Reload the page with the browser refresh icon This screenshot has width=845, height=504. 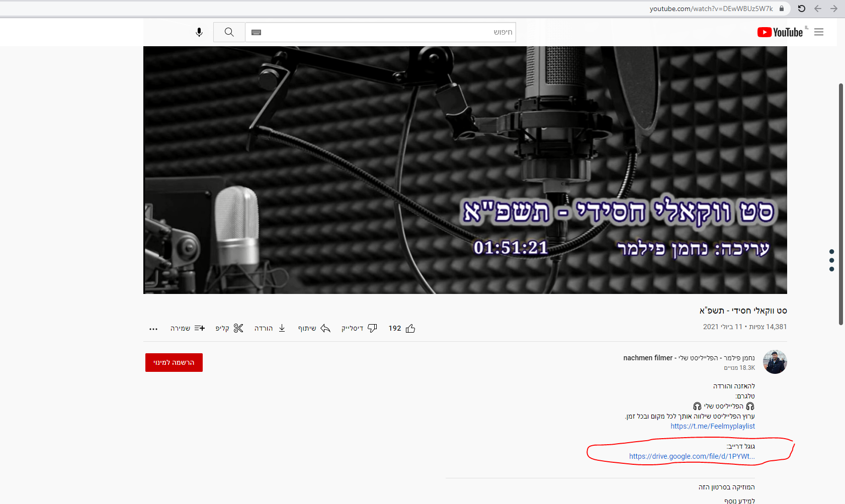click(x=802, y=9)
